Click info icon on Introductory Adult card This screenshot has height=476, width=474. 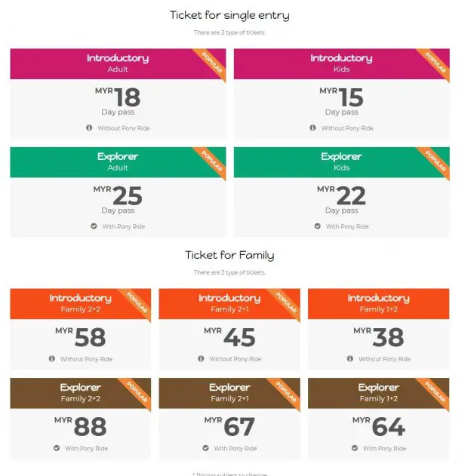point(89,127)
